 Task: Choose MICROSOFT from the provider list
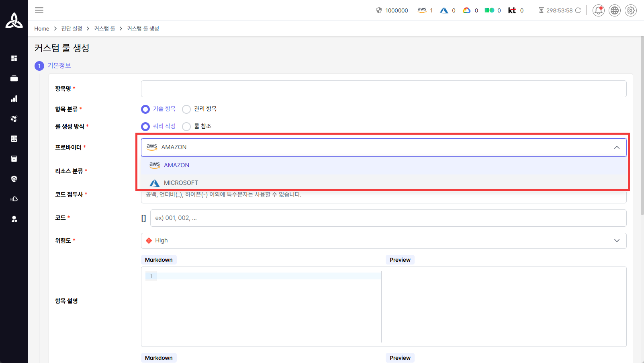pos(181,183)
